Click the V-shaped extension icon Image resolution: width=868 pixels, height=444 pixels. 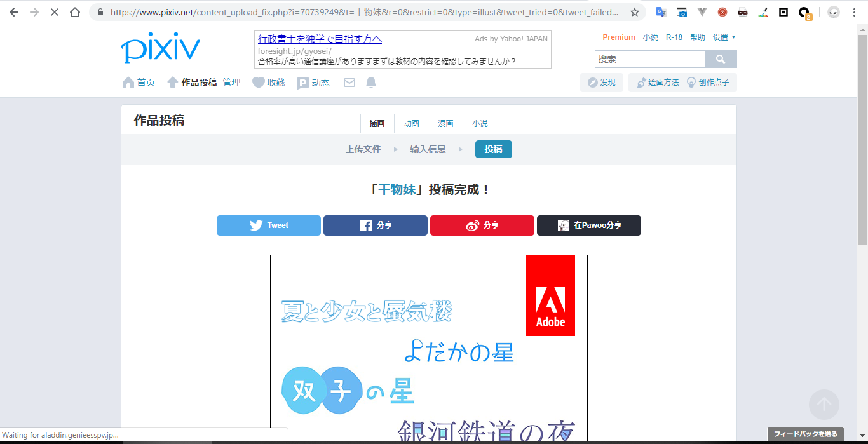[702, 12]
